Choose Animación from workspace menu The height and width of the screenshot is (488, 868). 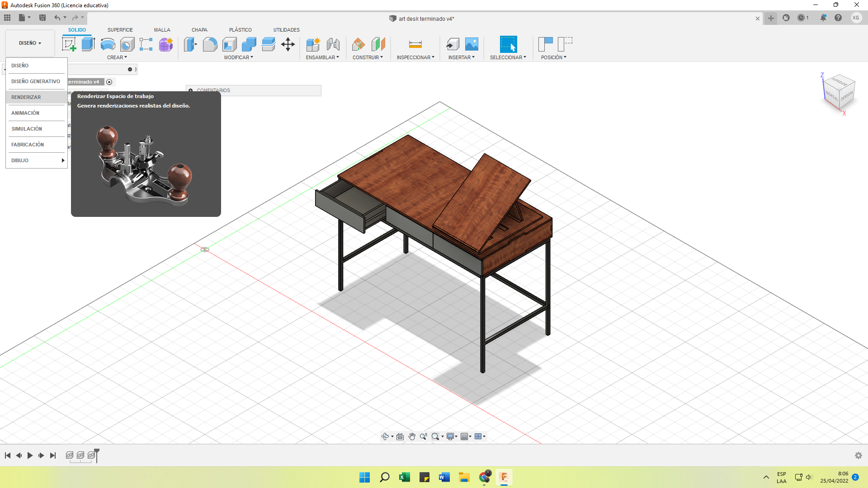click(25, 113)
